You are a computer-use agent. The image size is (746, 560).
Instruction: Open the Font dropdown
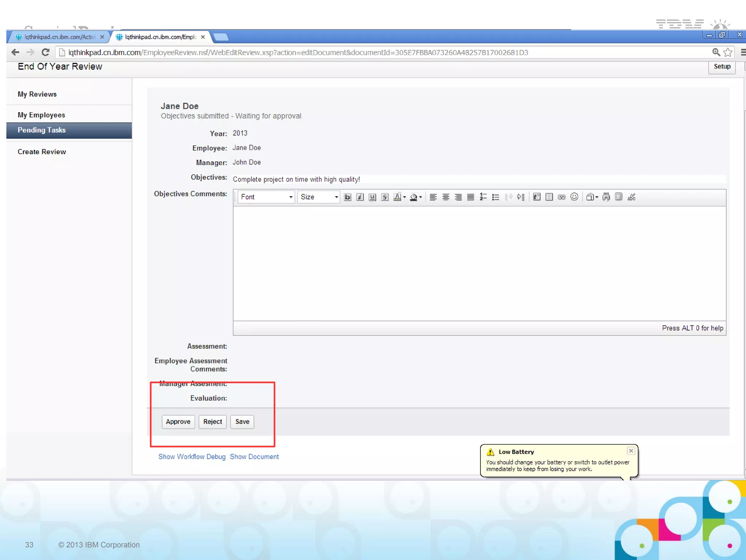tap(266, 197)
